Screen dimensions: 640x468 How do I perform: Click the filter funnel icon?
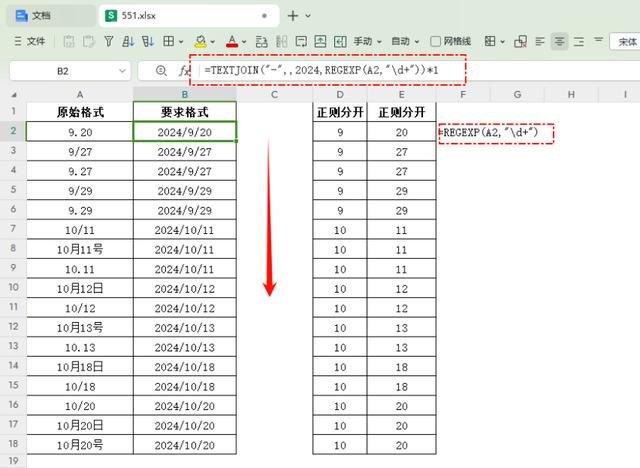tap(109, 41)
